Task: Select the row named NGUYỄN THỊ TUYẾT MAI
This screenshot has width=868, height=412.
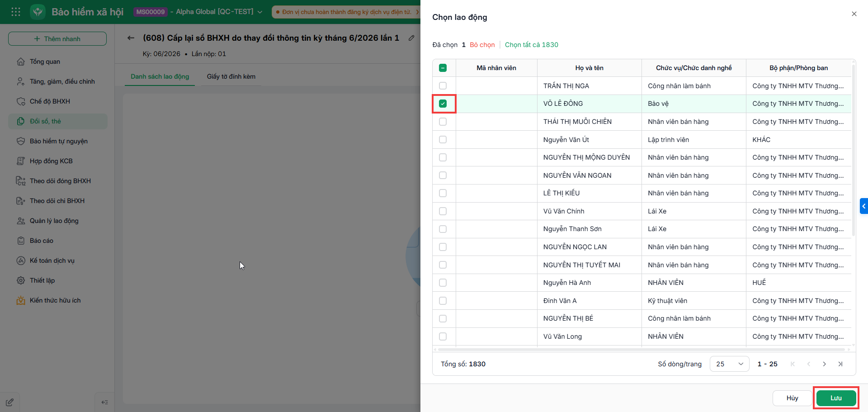Action: (642, 265)
